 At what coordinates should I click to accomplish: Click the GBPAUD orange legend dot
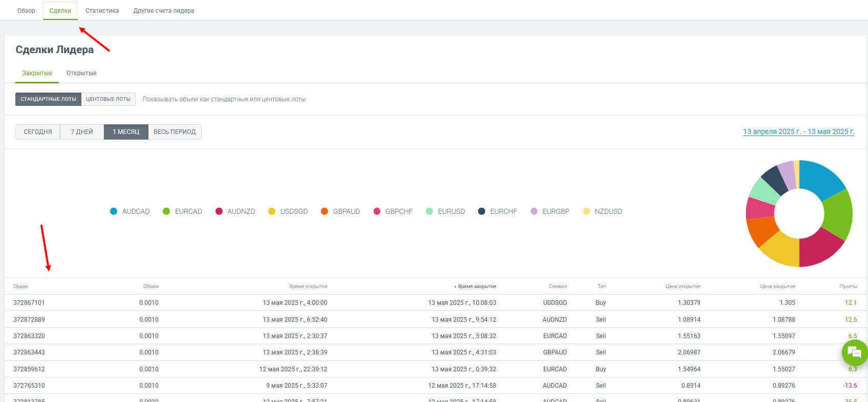324,211
